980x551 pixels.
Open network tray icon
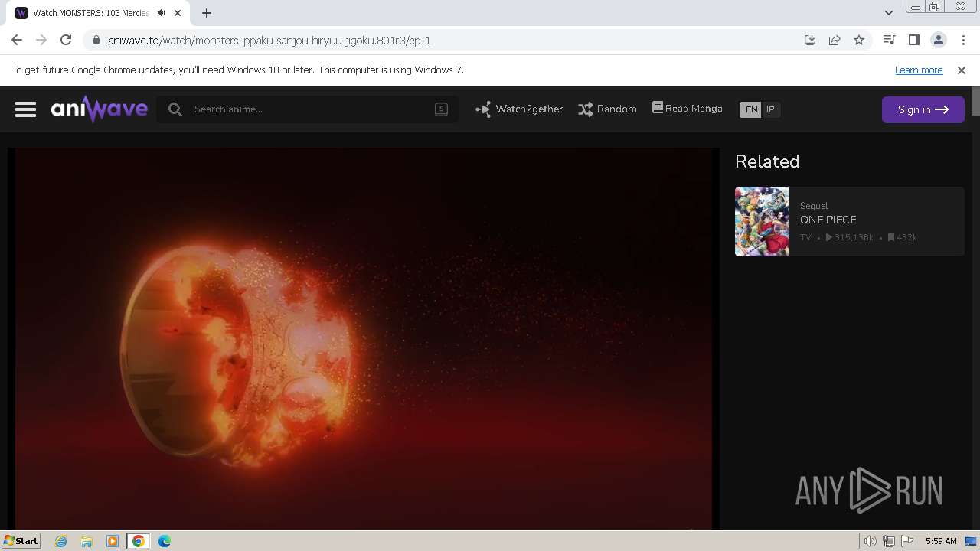click(889, 541)
